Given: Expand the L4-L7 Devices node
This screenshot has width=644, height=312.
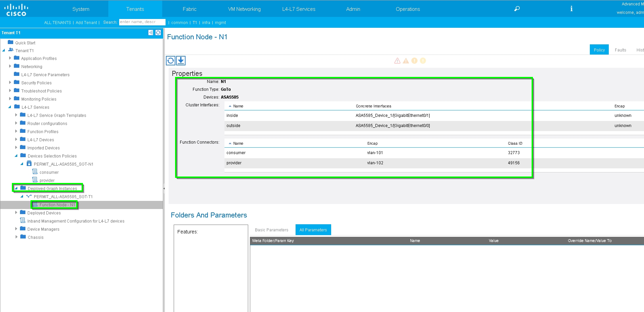Looking at the screenshot, I should [16, 139].
